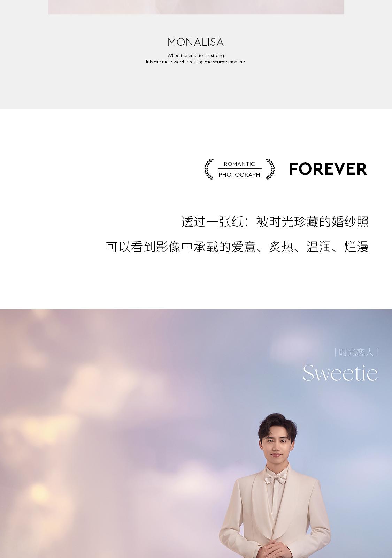Click the white Sweetie title text

pyautogui.click(x=340, y=373)
